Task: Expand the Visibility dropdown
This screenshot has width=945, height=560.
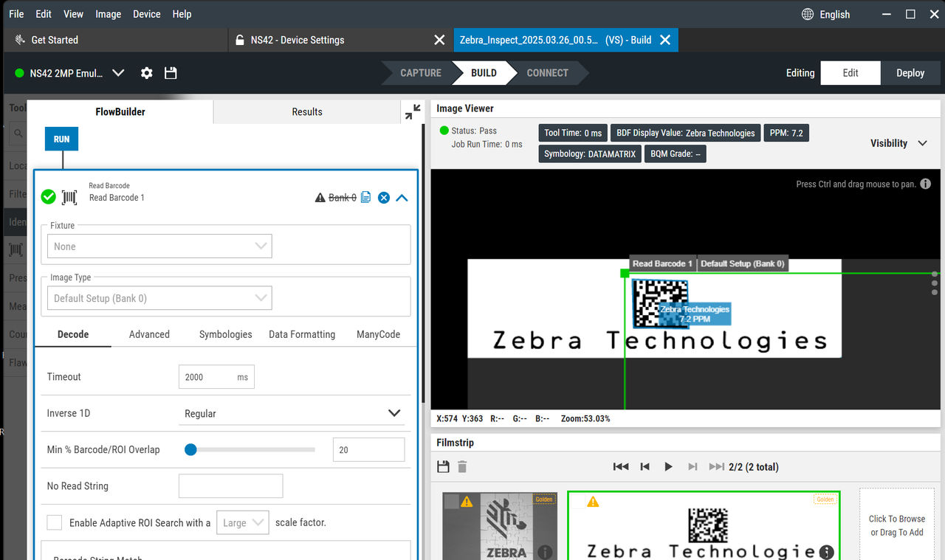Action: click(x=898, y=143)
